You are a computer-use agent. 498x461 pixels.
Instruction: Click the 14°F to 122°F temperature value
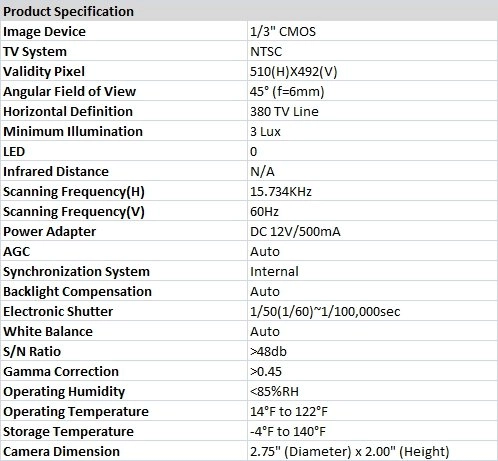(289, 412)
